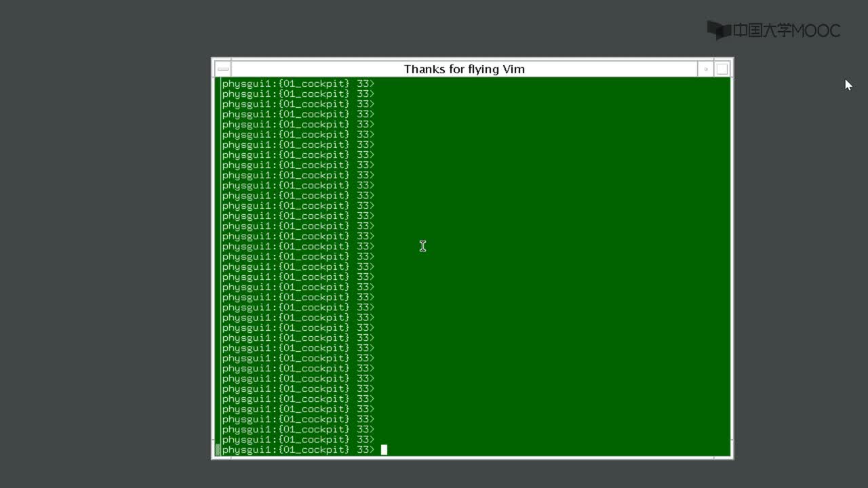868x488 pixels.
Task: Click the small iconify dot button
Action: point(706,69)
